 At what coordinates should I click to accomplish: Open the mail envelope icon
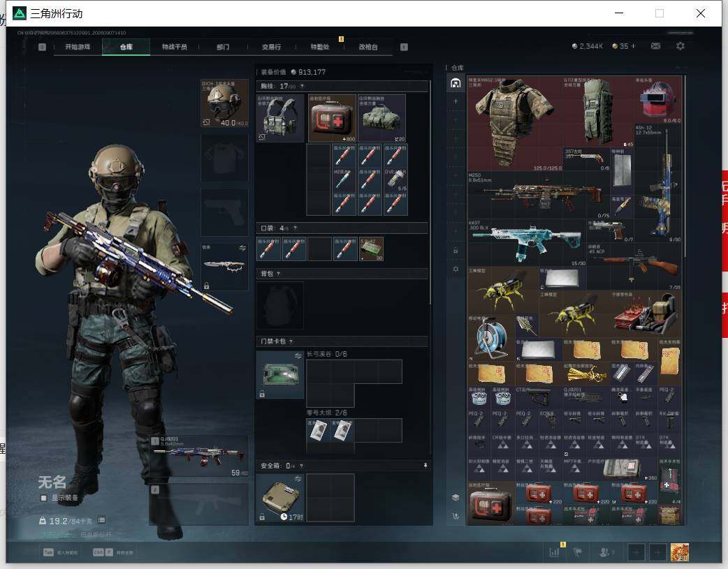655,46
